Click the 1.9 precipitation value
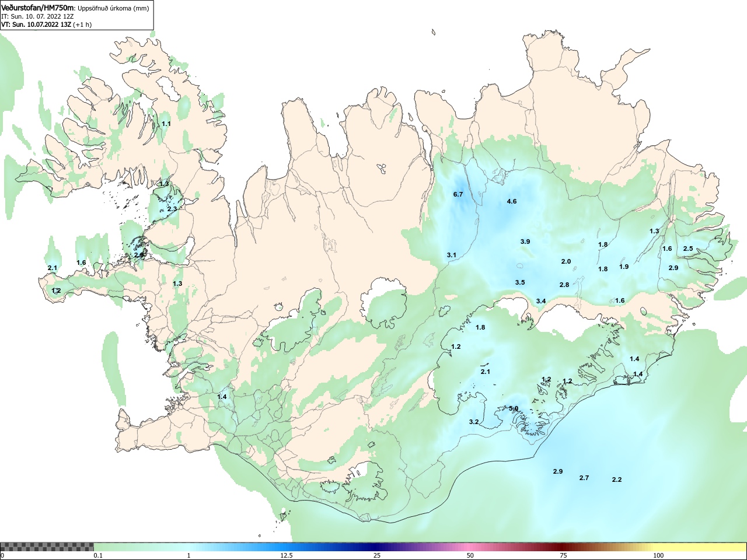 pyautogui.click(x=624, y=267)
